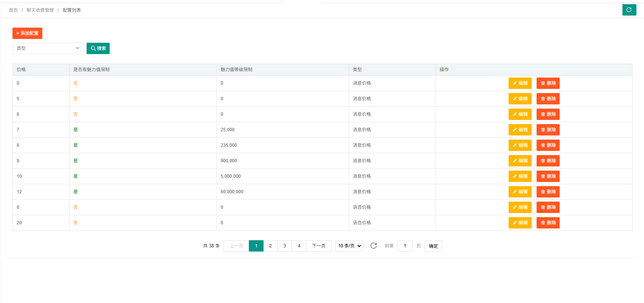Click the pagination reload icon
The height and width of the screenshot is (303, 644).
click(x=374, y=246)
